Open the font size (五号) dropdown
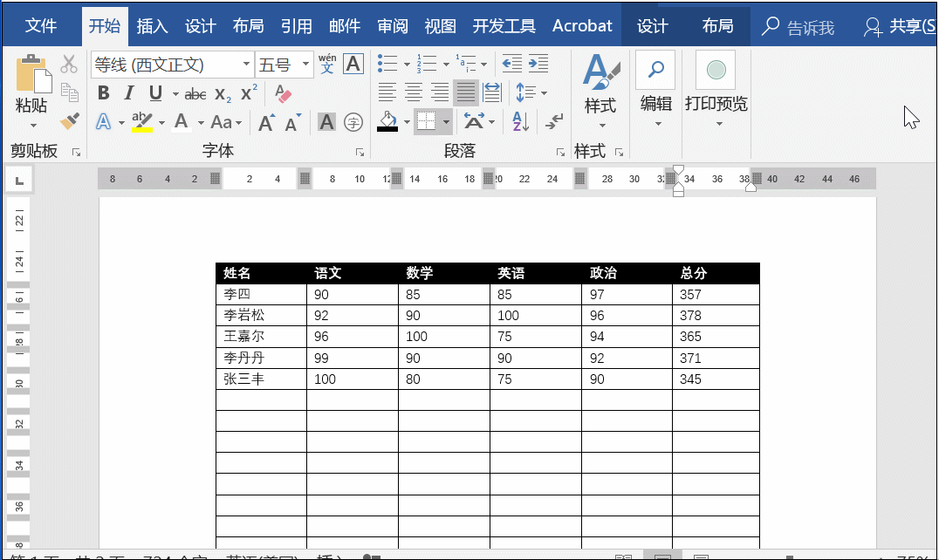Image resolution: width=939 pixels, height=560 pixels. click(305, 64)
